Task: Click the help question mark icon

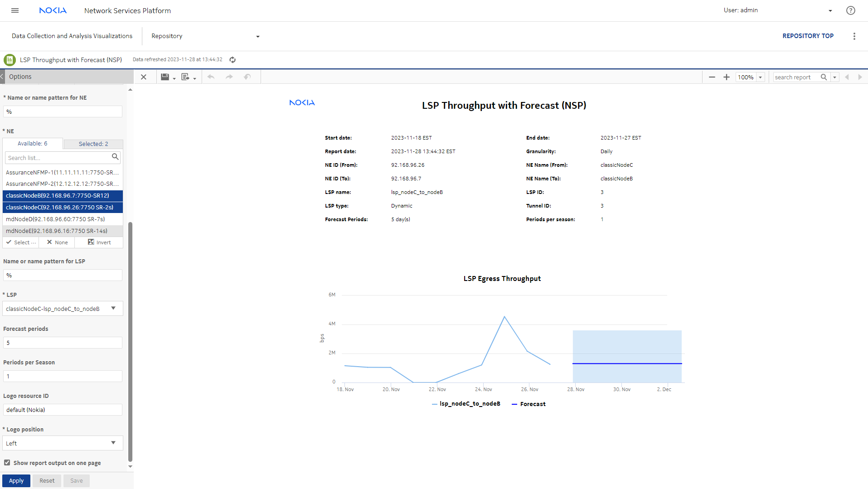Action: click(850, 10)
